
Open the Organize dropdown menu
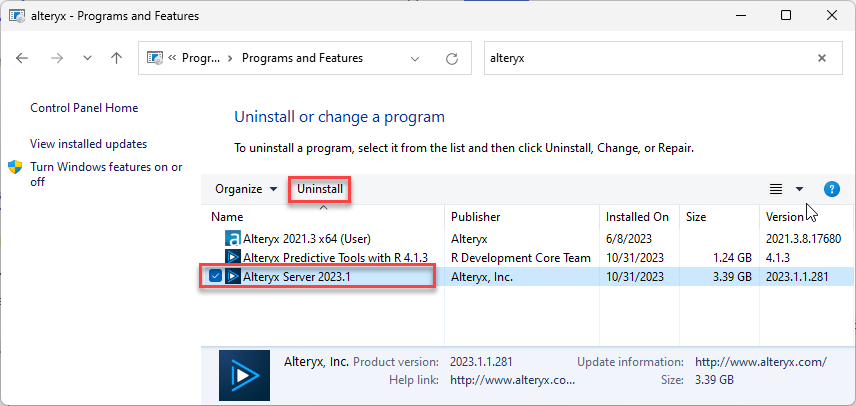(246, 189)
